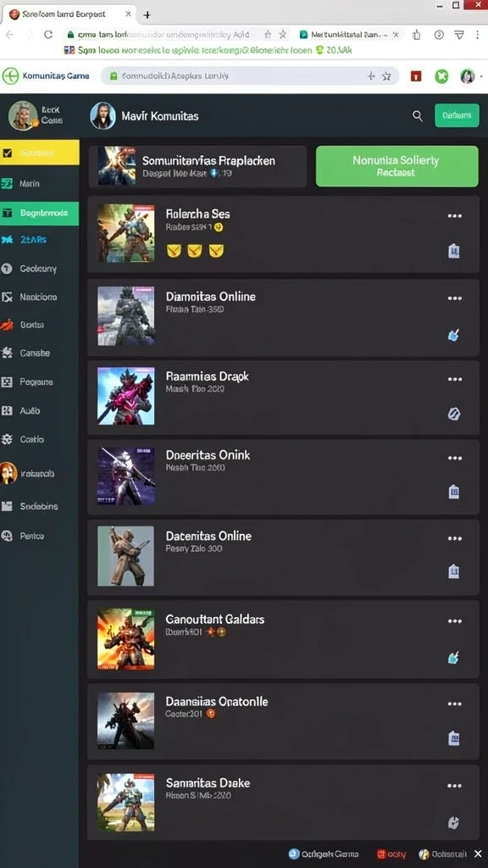Click the red ooty item in bottom bar
This screenshot has width=488, height=868.
391,854
